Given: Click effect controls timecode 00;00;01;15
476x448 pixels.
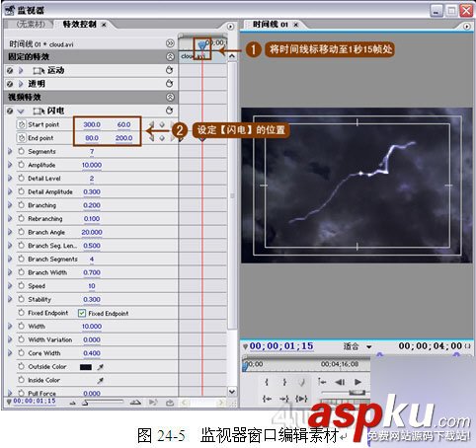Looking at the screenshot, I should (x=35, y=401).
